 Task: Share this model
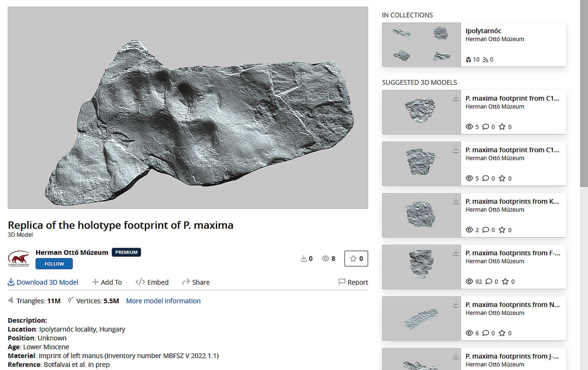pos(196,282)
